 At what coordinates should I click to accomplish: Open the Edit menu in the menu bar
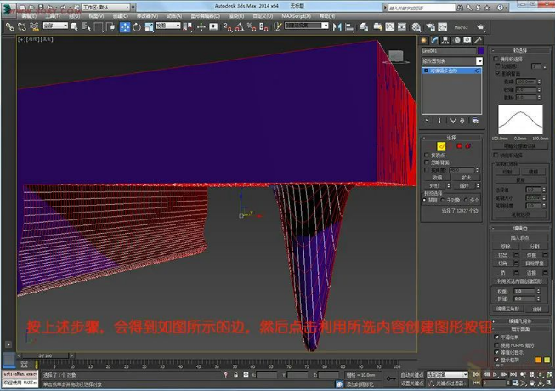[x=29, y=15]
